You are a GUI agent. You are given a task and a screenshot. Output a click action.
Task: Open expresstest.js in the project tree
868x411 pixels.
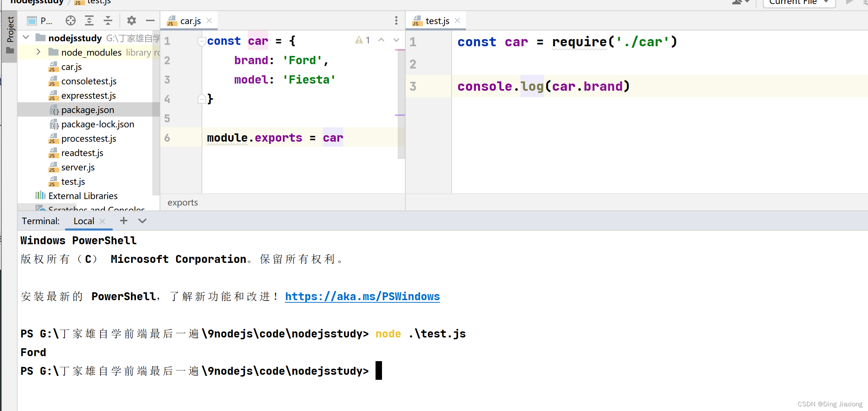[x=89, y=96]
